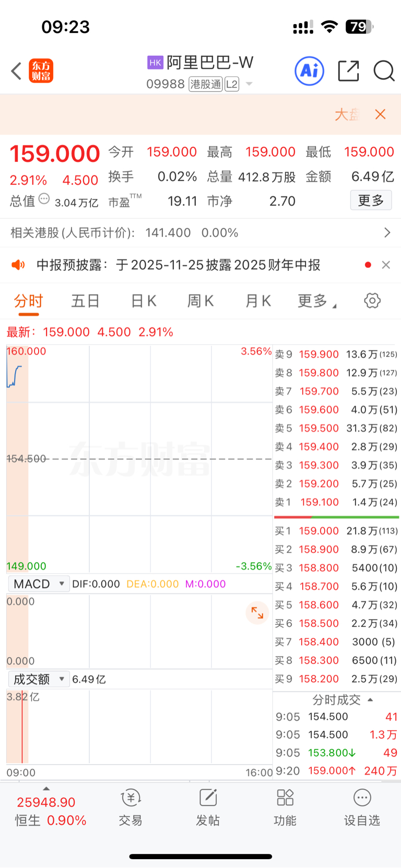This screenshot has width=401, height=868.
Task: Switch to the 周K tab
Action: pyautogui.click(x=200, y=301)
